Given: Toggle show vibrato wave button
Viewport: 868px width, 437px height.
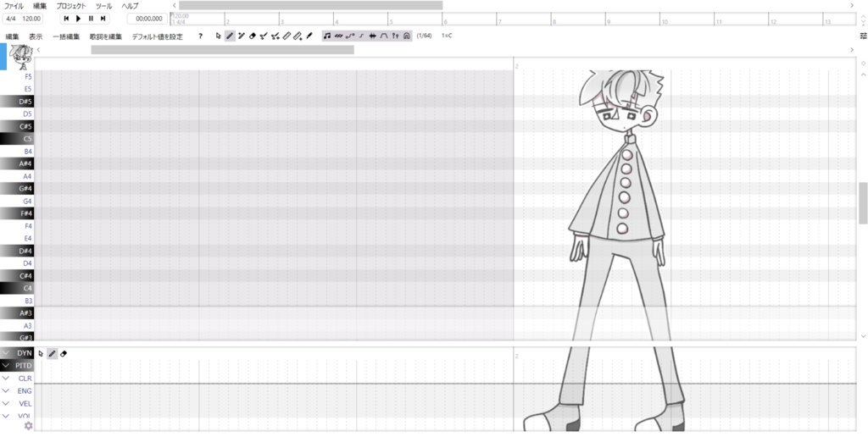Looking at the screenshot, I should pyautogui.click(x=339, y=36).
